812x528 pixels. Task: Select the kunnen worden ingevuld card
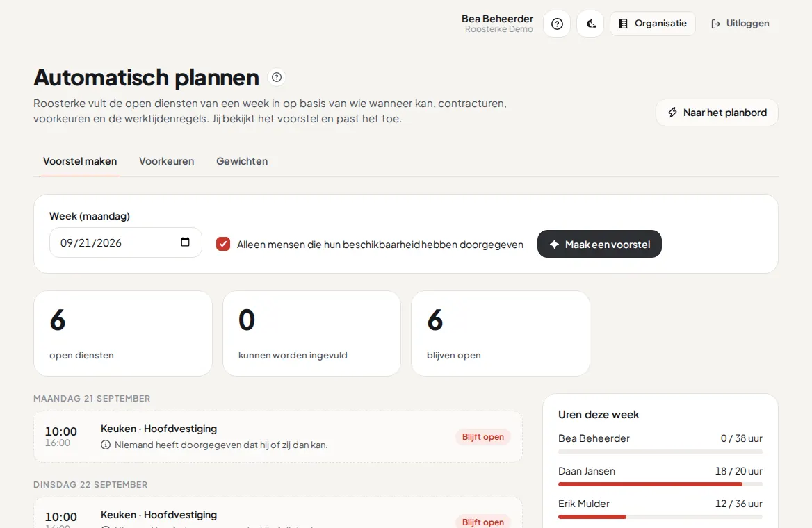click(x=311, y=333)
